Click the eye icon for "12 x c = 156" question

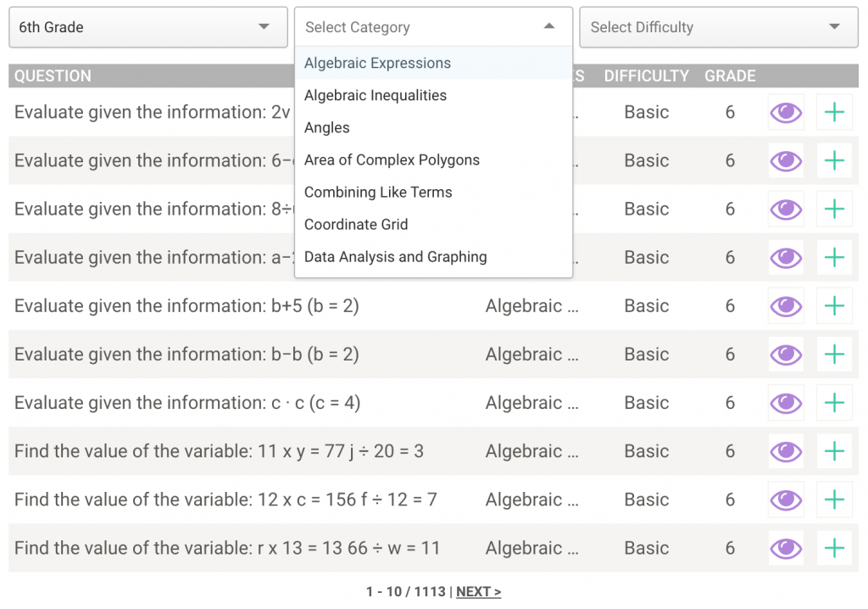coord(785,500)
